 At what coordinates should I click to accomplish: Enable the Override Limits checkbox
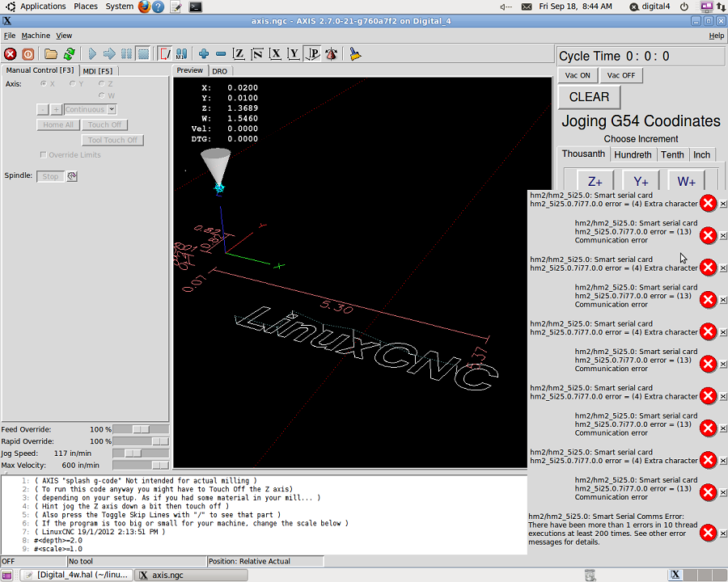click(x=43, y=155)
